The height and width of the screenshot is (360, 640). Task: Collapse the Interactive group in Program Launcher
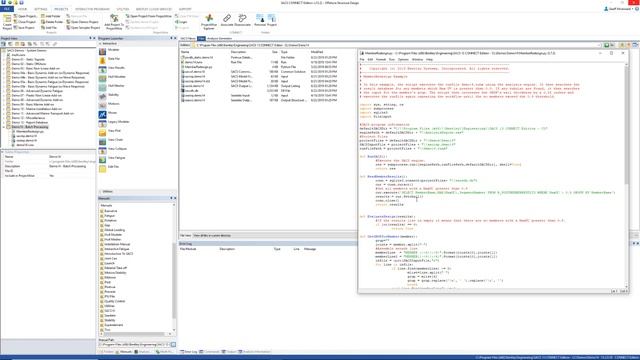[100, 44]
